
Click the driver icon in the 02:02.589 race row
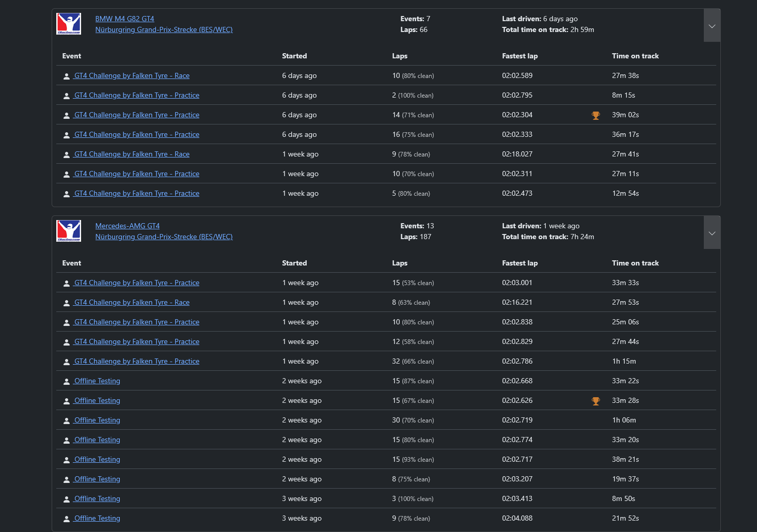pyautogui.click(x=67, y=76)
